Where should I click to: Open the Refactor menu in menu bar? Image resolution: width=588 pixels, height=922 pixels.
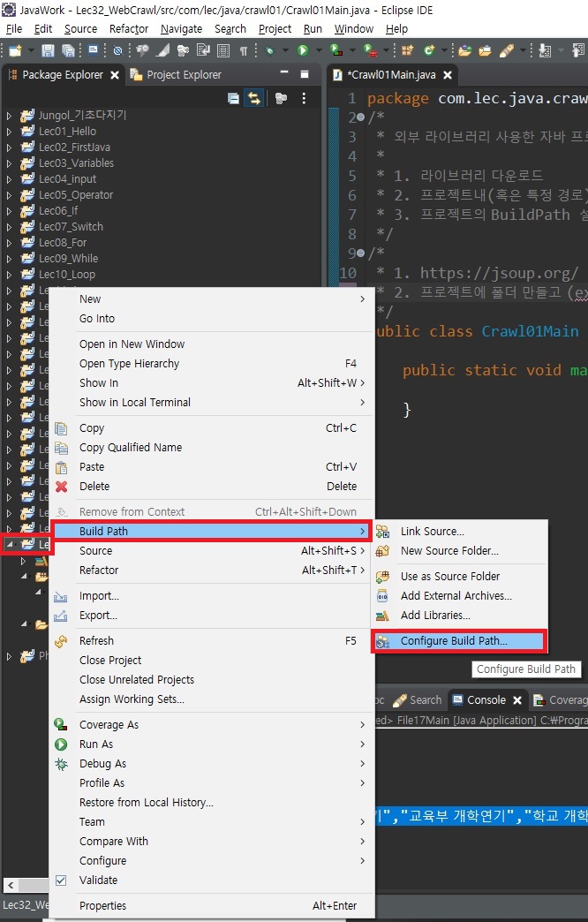pyautogui.click(x=129, y=29)
